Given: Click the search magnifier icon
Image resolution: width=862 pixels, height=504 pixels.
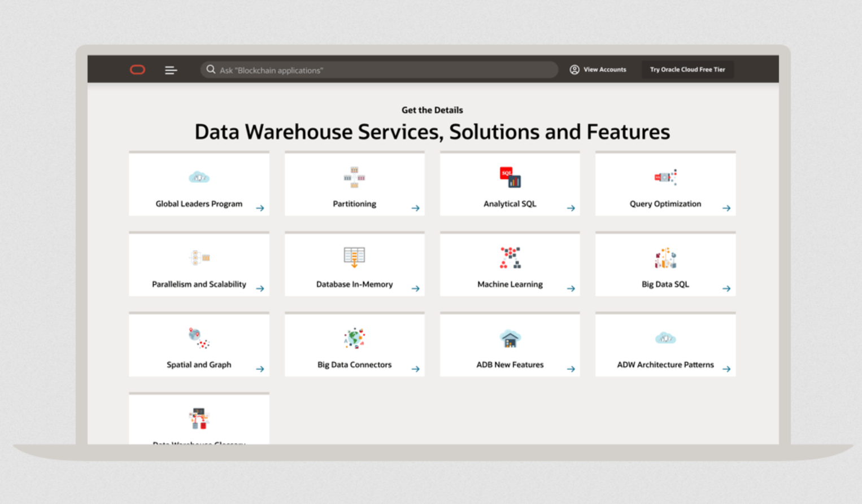Looking at the screenshot, I should coord(211,69).
